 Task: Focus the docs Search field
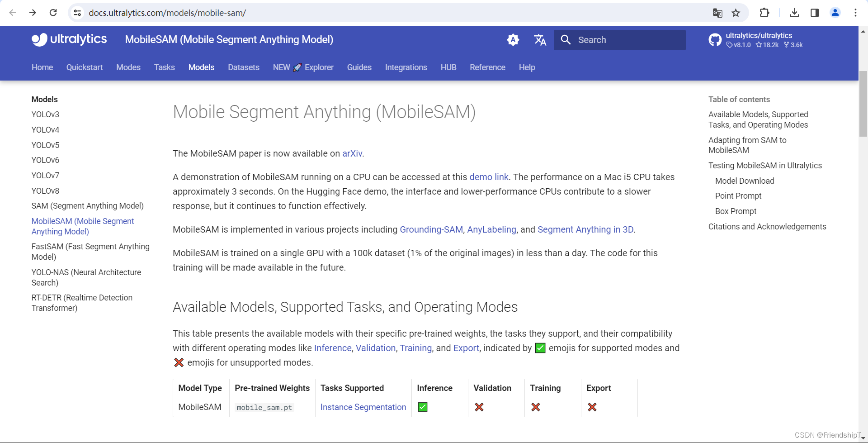click(x=619, y=40)
